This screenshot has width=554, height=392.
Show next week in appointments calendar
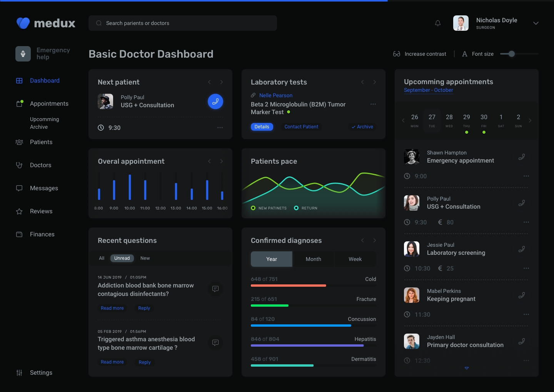(x=530, y=120)
